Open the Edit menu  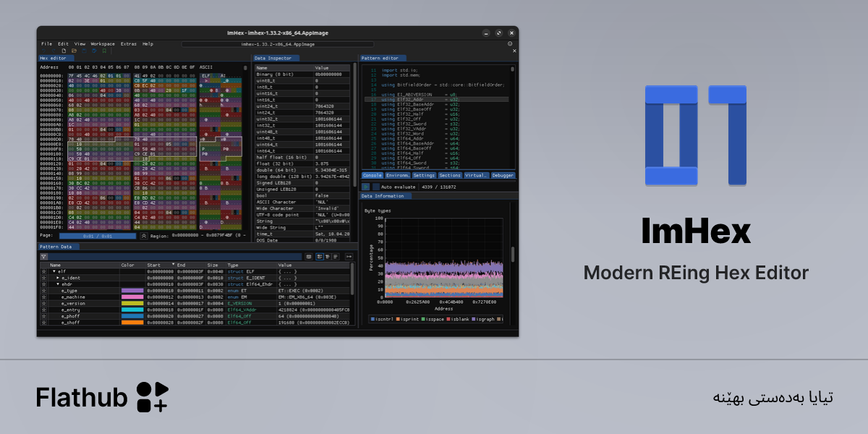tap(64, 43)
